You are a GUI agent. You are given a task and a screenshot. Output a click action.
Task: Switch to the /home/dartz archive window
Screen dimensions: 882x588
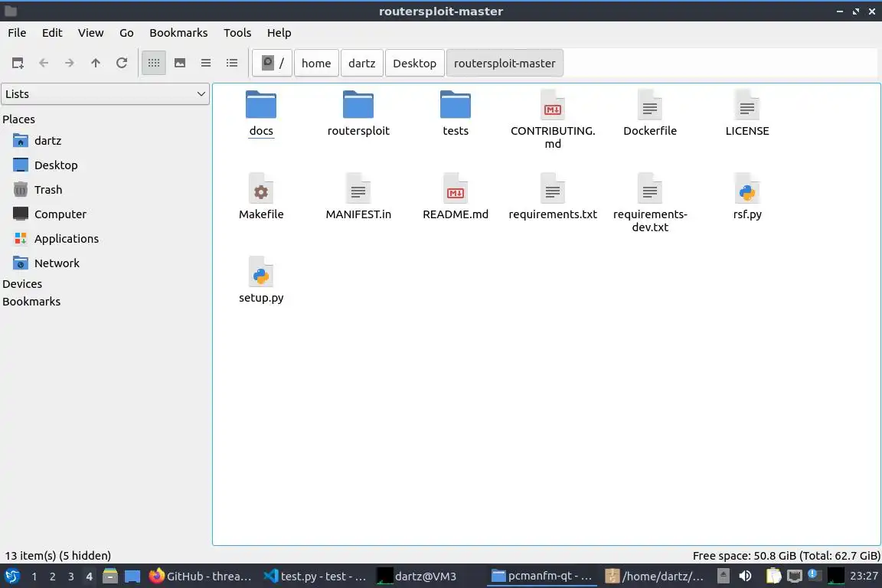[655, 577]
